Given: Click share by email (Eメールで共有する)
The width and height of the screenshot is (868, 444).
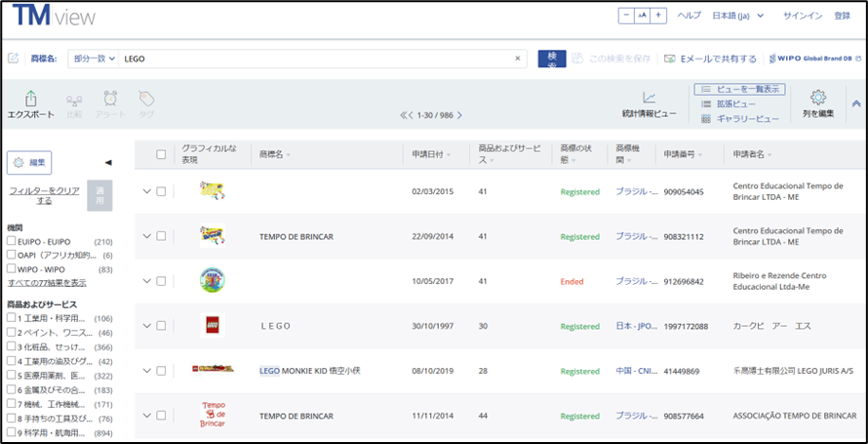Looking at the screenshot, I should (x=710, y=59).
